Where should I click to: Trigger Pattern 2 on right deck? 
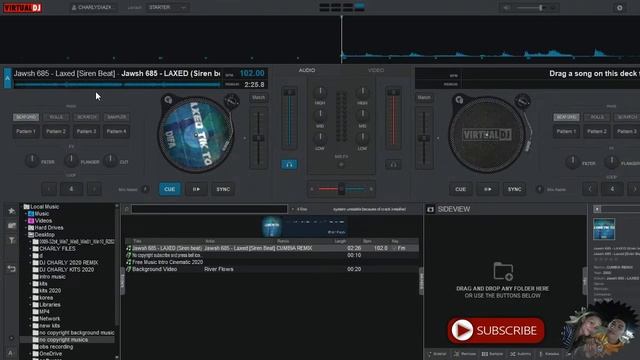coord(597,131)
